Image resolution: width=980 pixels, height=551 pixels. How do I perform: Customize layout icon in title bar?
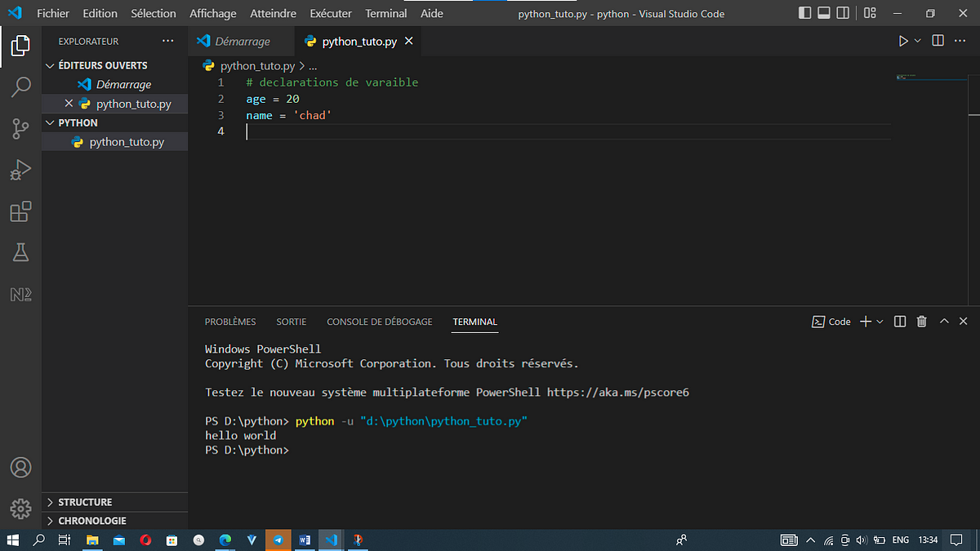coord(871,14)
